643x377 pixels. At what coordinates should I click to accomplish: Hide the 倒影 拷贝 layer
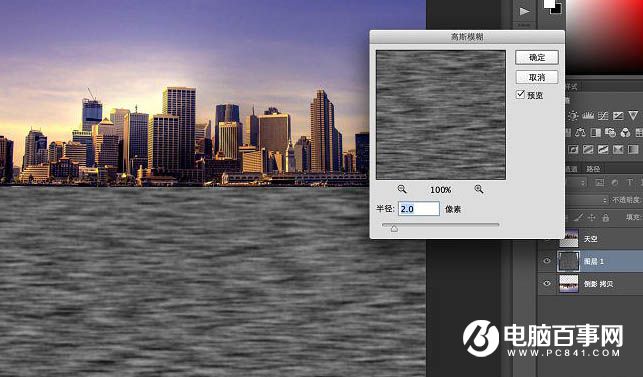coord(547,283)
